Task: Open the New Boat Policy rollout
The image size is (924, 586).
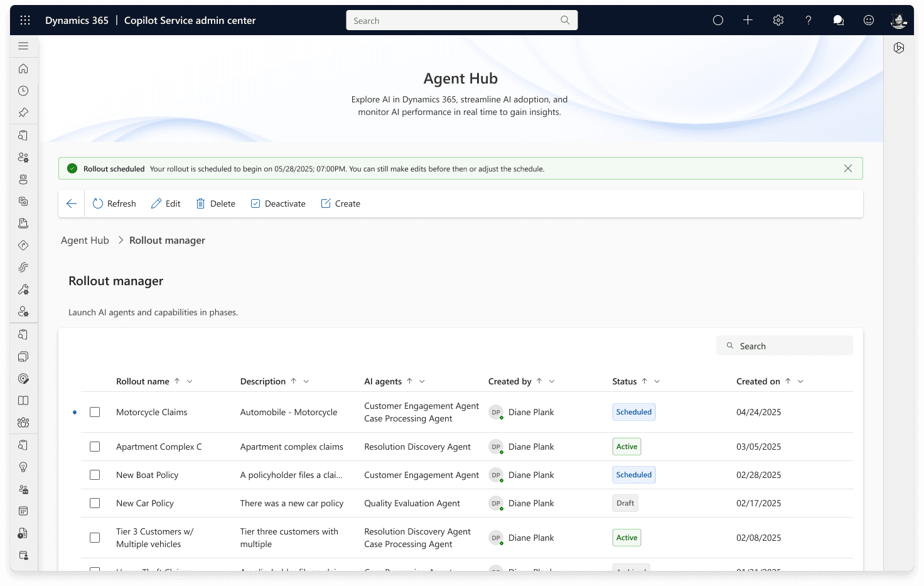Action: tap(148, 475)
